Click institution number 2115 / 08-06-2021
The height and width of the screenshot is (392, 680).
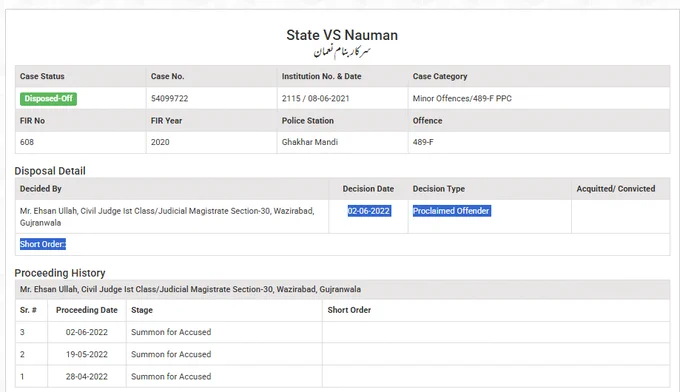coord(315,98)
